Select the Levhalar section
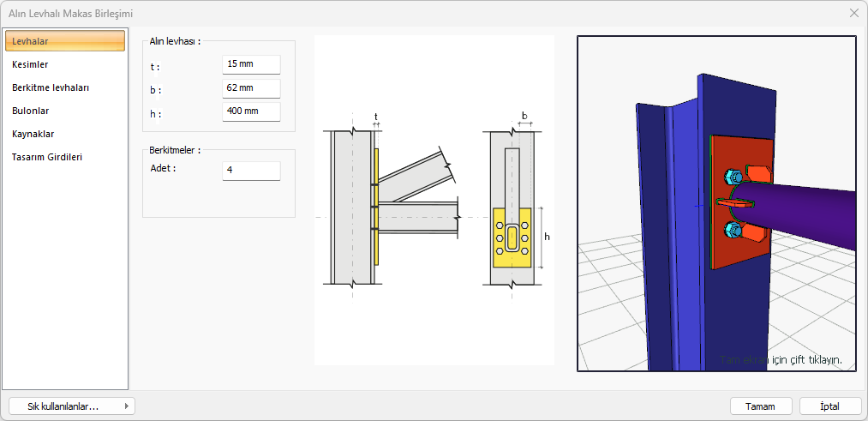Image resolution: width=868 pixels, height=421 pixels. 65,41
